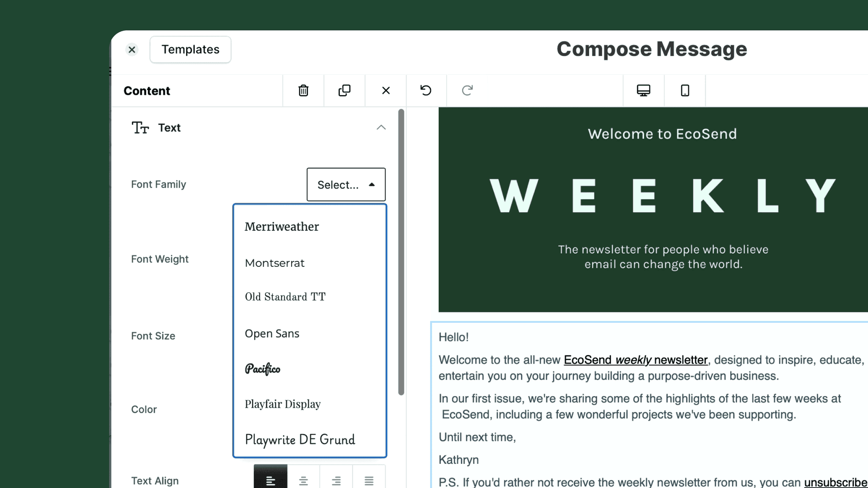Undo the last change

click(x=426, y=90)
